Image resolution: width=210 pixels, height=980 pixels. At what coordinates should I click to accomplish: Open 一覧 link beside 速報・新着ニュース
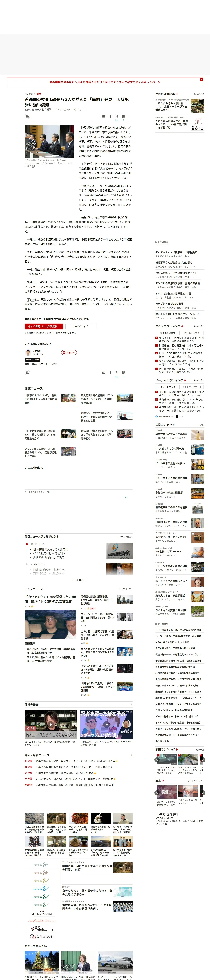click(131, 755)
